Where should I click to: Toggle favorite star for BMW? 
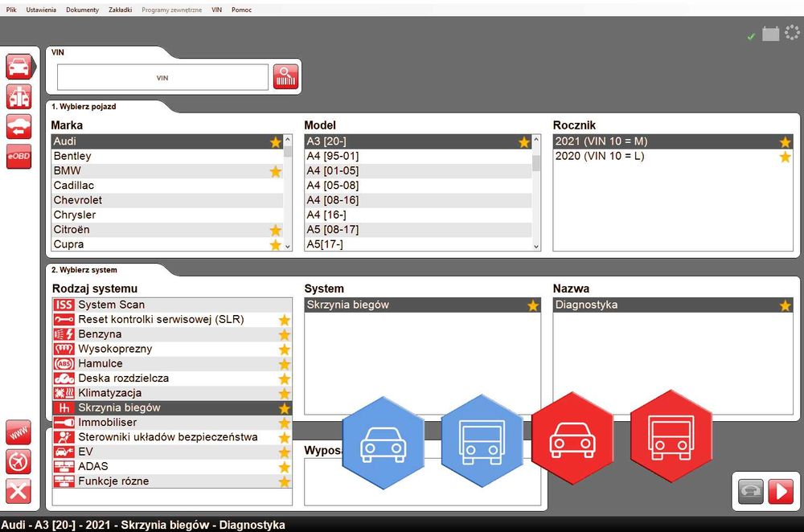[276, 171]
